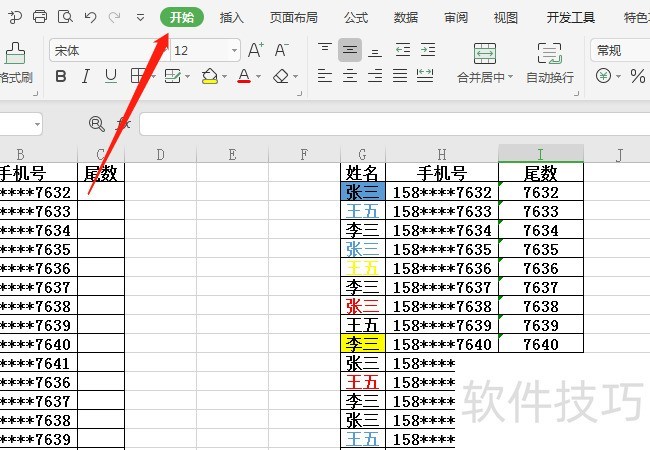This screenshot has height=450, width=650.
Task: Align text right
Action: 375,76
